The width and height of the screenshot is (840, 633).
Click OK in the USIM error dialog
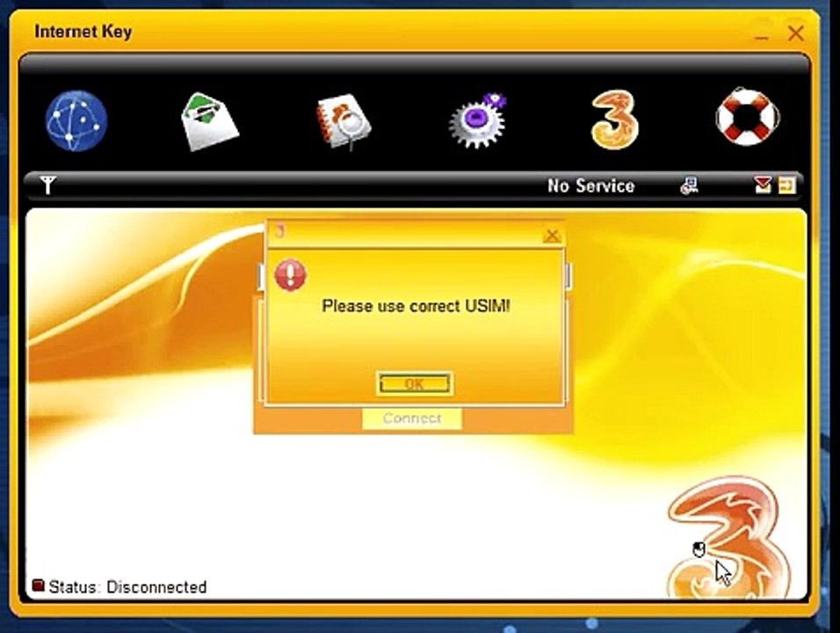click(x=414, y=384)
